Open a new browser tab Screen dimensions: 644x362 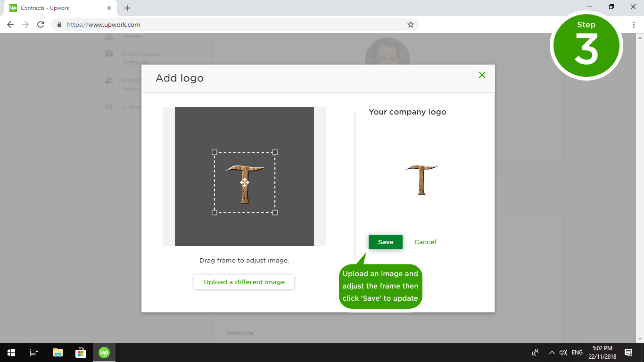tap(127, 8)
